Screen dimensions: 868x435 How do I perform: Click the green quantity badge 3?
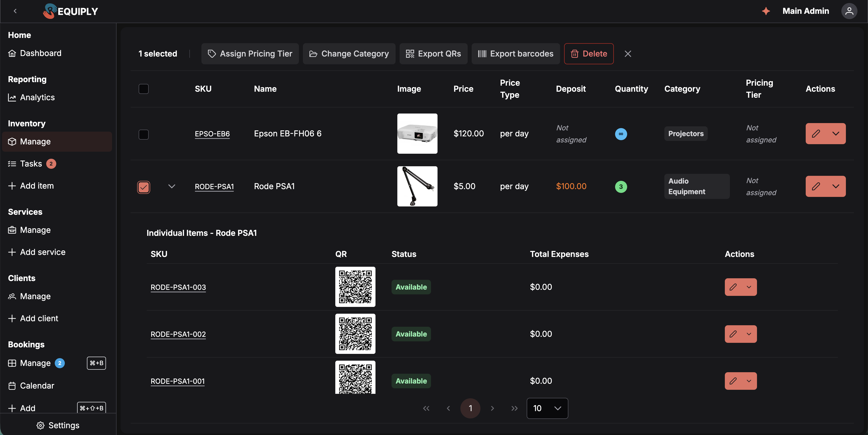pos(621,187)
